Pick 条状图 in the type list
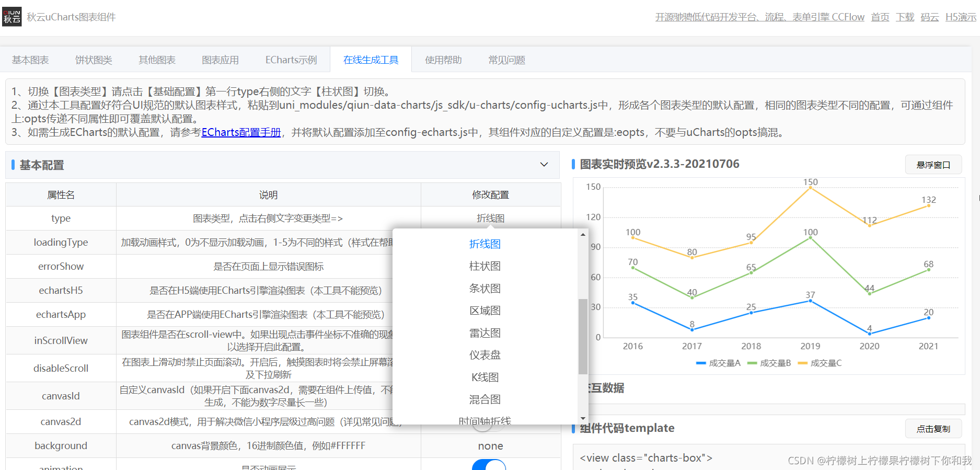980x470 pixels. (x=485, y=289)
